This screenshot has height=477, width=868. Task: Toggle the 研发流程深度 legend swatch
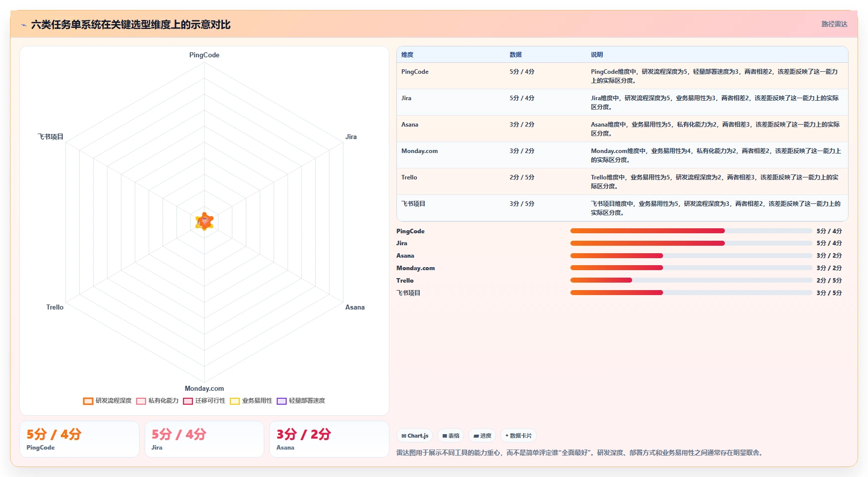pyautogui.click(x=88, y=401)
